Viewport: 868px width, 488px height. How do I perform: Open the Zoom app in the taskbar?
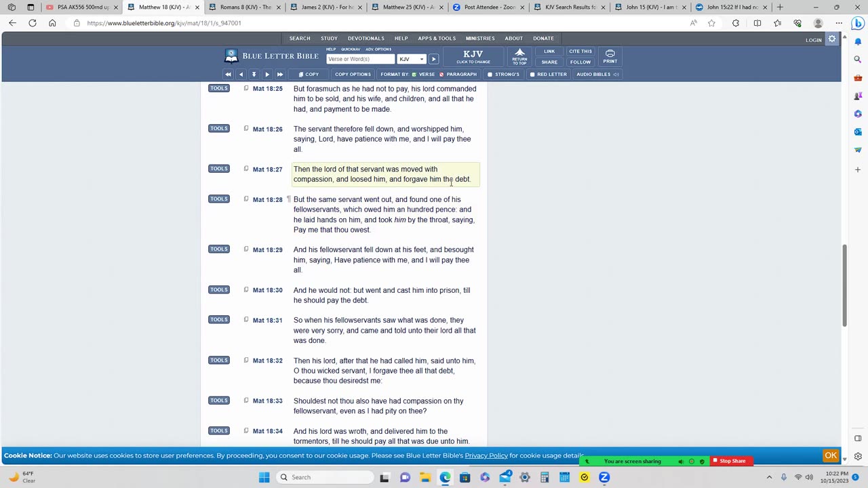[x=604, y=477]
